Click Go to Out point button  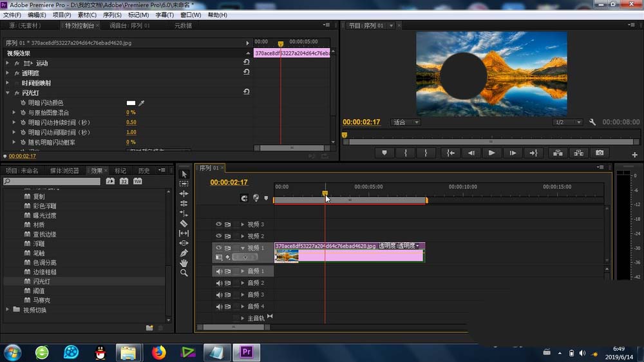click(533, 153)
